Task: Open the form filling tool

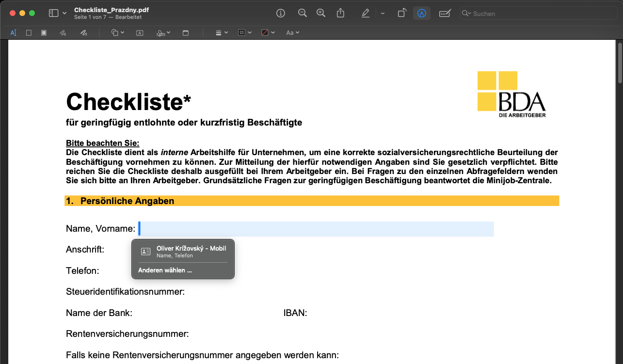Action: pos(445,13)
